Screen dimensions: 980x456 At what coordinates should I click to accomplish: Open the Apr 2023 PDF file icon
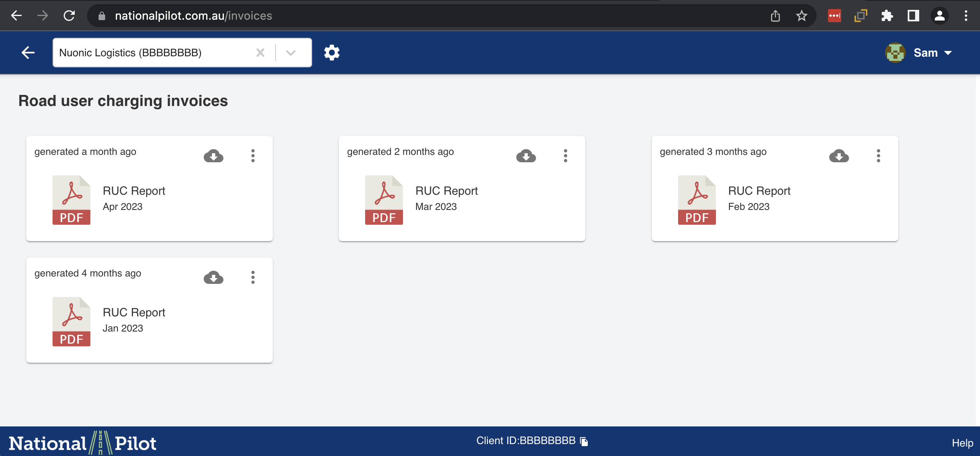click(71, 200)
